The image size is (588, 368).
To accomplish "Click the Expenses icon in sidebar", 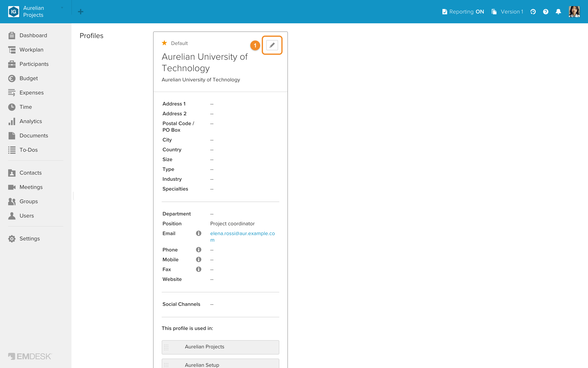I will click(12, 93).
